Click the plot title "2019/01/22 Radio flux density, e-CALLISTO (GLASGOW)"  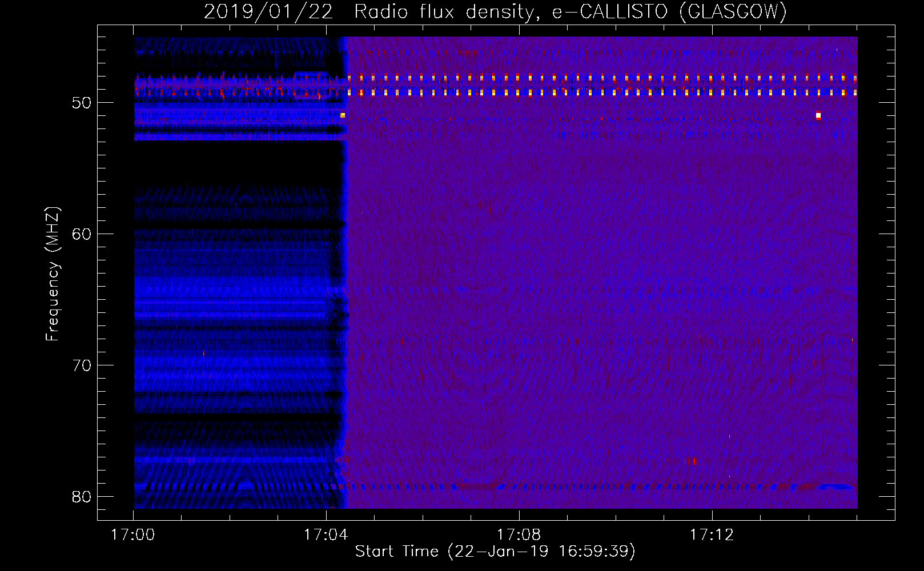pos(495,11)
